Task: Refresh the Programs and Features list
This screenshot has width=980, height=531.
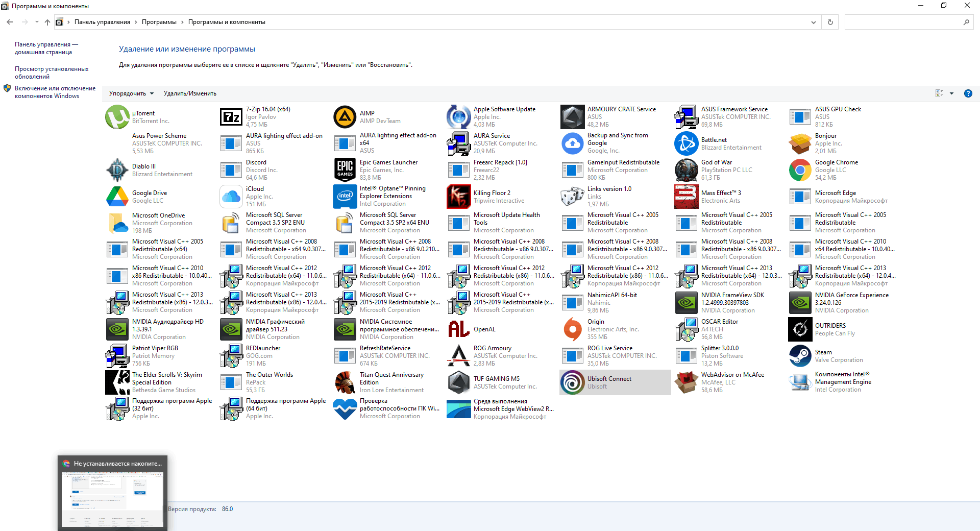Action: click(830, 22)
